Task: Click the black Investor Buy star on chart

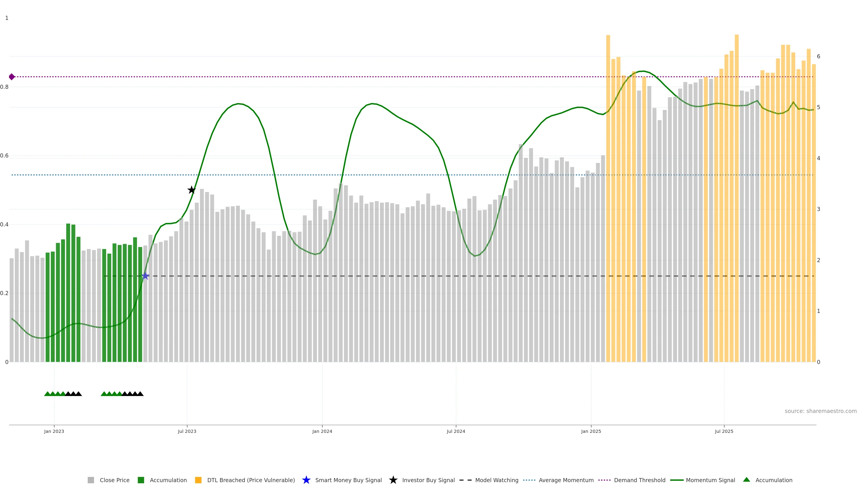Action: pos(191,190)
